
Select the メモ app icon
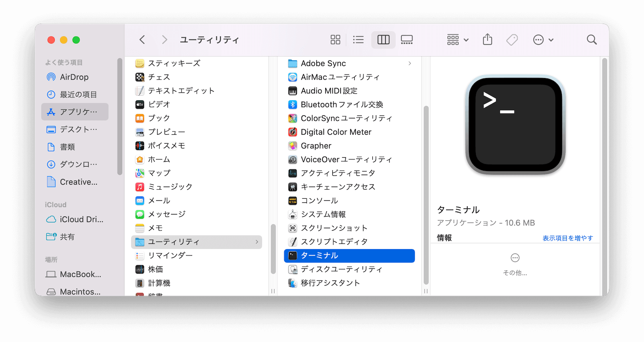140,228
